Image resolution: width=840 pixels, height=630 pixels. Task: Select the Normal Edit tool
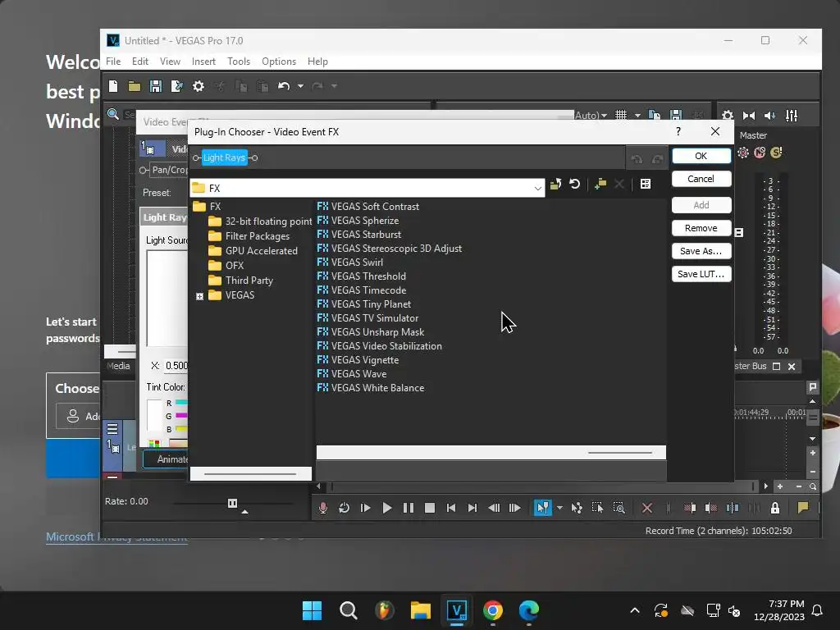click(542, 508)
